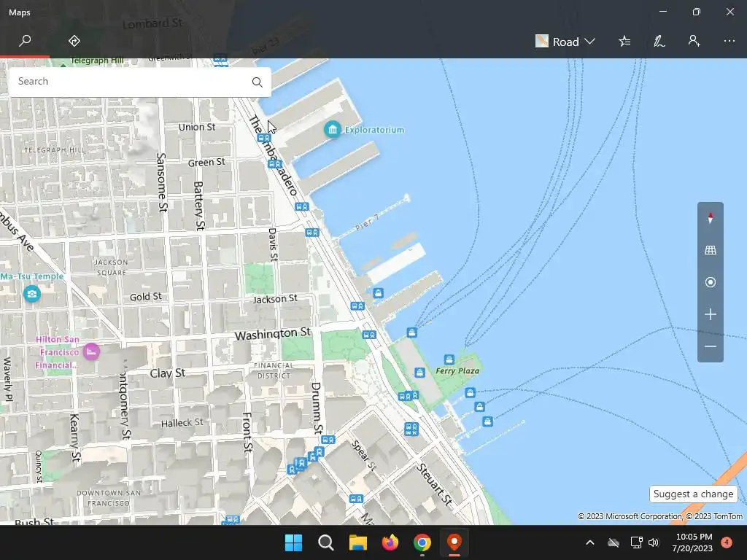
Task: Click the Washington St street label
Action: tap(273, 334)
